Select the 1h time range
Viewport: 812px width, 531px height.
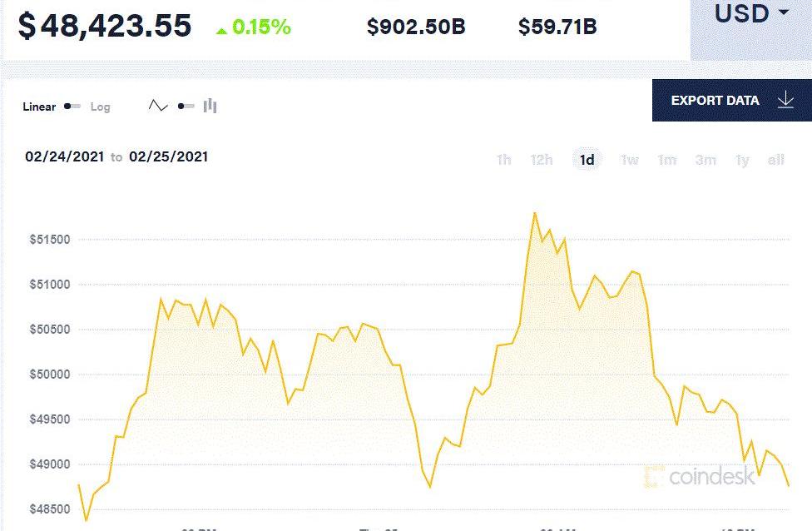click(503, 160)
